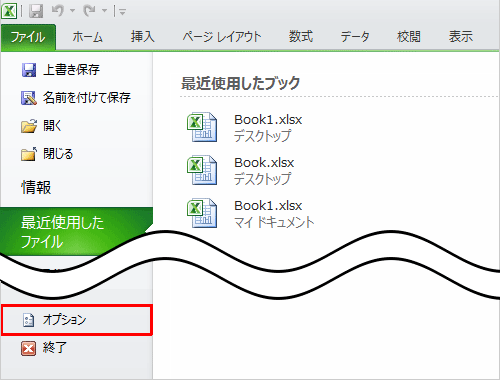The width and height of the screenshot is (500, 380).
Task: Open the Undo history dropdown arrow
Action: click(x=72, y=11)
